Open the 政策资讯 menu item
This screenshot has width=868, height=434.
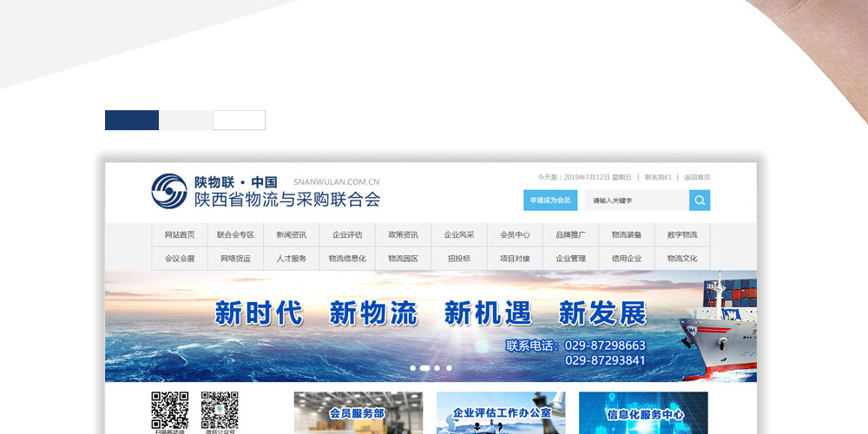point(404,234)
